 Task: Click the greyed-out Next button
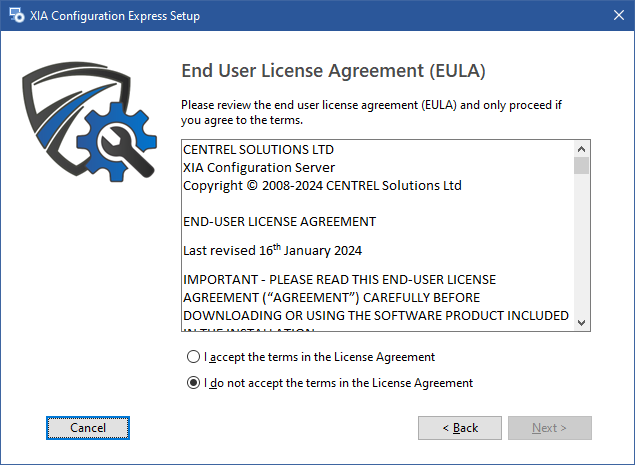coord(550,428)
